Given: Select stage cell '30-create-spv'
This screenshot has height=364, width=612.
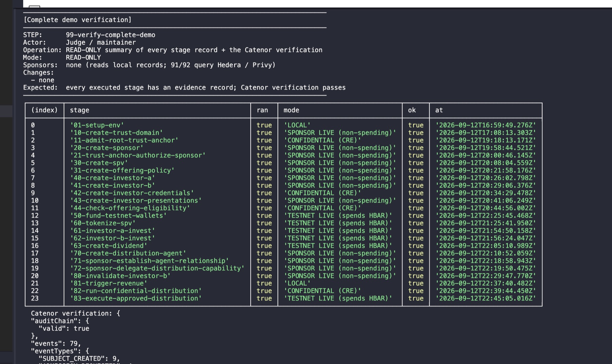Looking at the screenshot, I should click(99, 163).
